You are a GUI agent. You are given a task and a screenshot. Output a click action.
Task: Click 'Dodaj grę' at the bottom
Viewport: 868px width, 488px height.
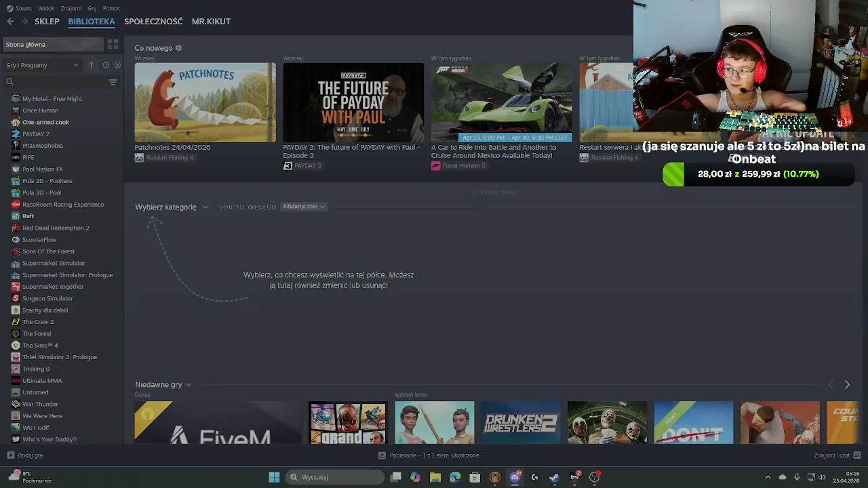pyautogui.click(x=25, y=455)
